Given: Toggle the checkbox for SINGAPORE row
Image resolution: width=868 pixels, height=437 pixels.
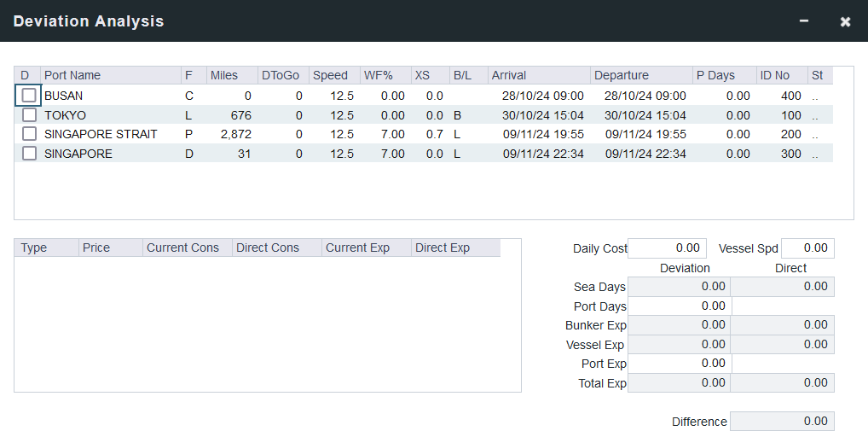Looking at the screenshot, I should click(x=29, y=154).
